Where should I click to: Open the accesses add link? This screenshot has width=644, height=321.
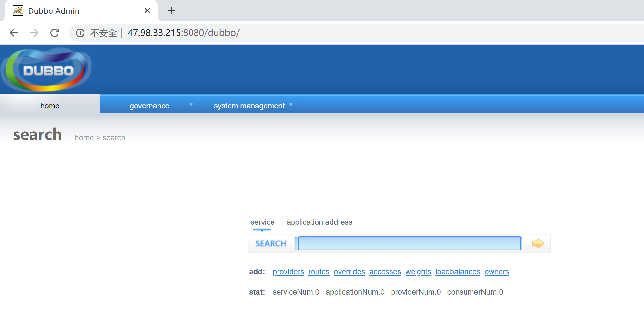pos(385,272)
